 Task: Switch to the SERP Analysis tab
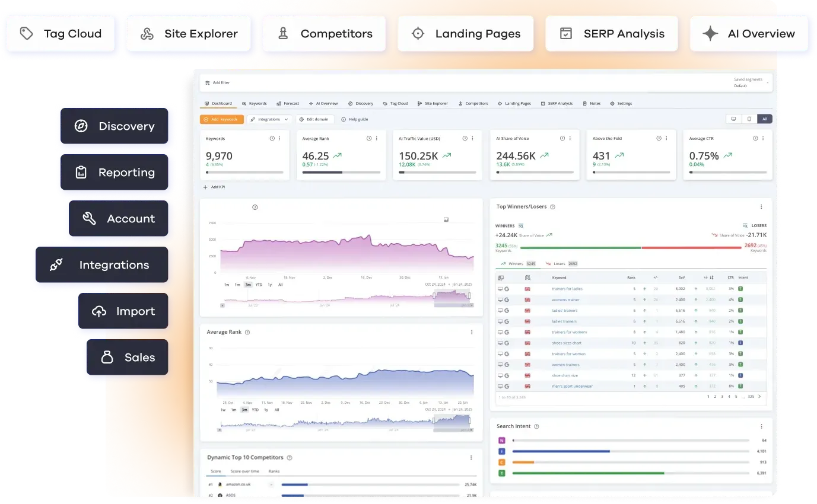click(x=557, y=103)
